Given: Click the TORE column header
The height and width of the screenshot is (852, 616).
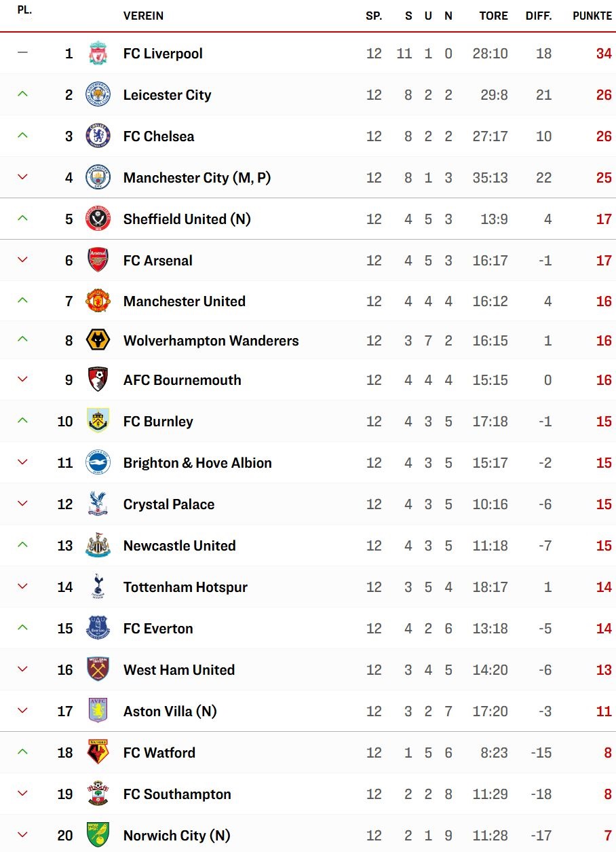Looking at the screenshot, I should (493, 16).
